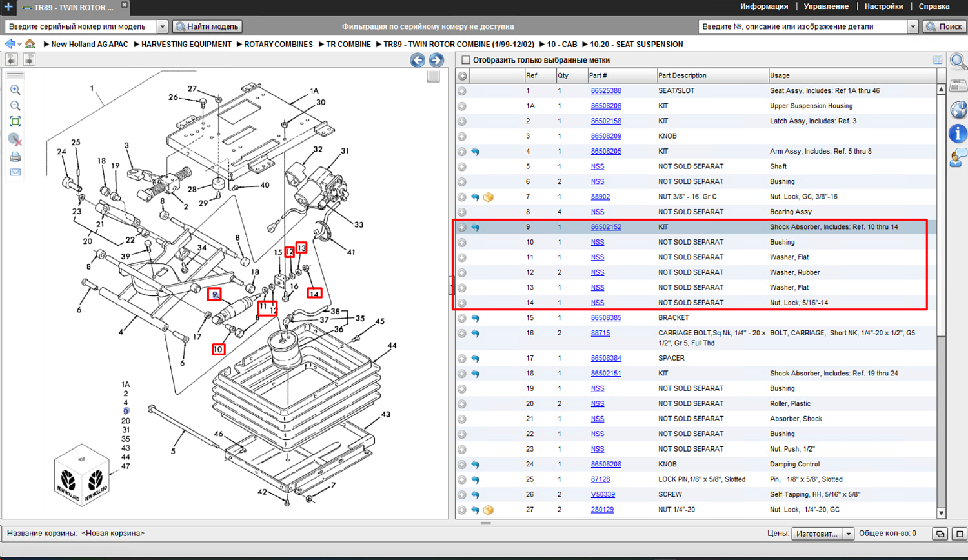Add a new tab with the plus icon
Viewport: 968px width, 560px height.
coord(8,7)
